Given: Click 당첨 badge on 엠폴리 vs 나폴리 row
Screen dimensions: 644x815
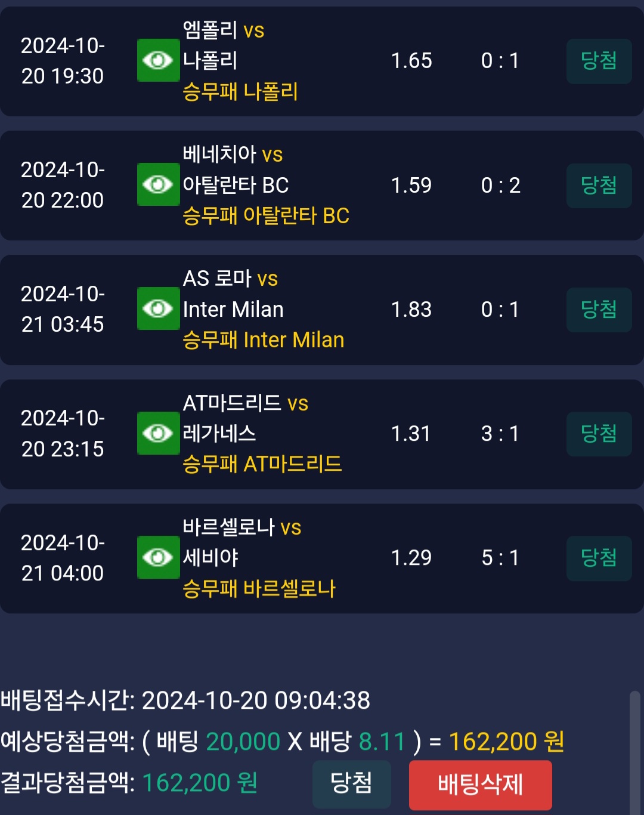Looking at the screenshot, I should 599,61.
